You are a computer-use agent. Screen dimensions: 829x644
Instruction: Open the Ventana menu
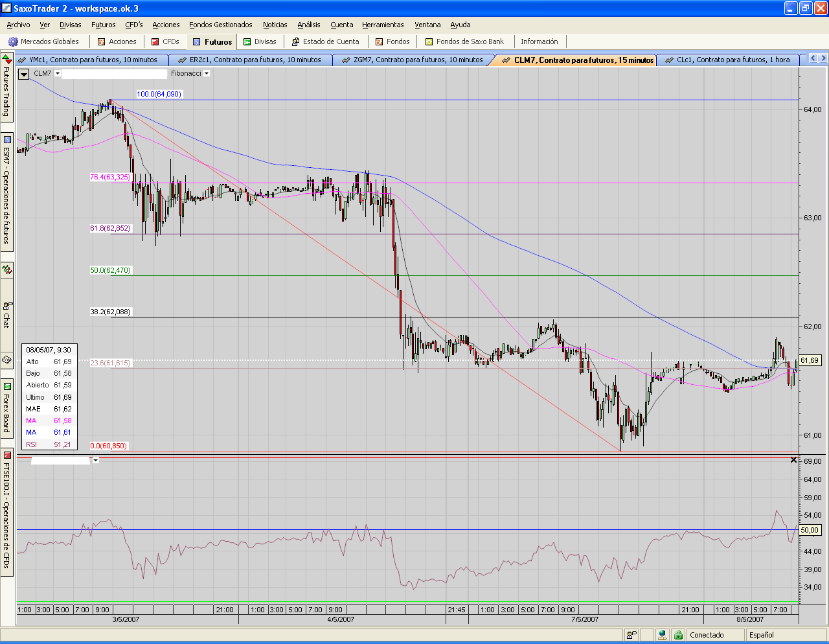[427, 25]
